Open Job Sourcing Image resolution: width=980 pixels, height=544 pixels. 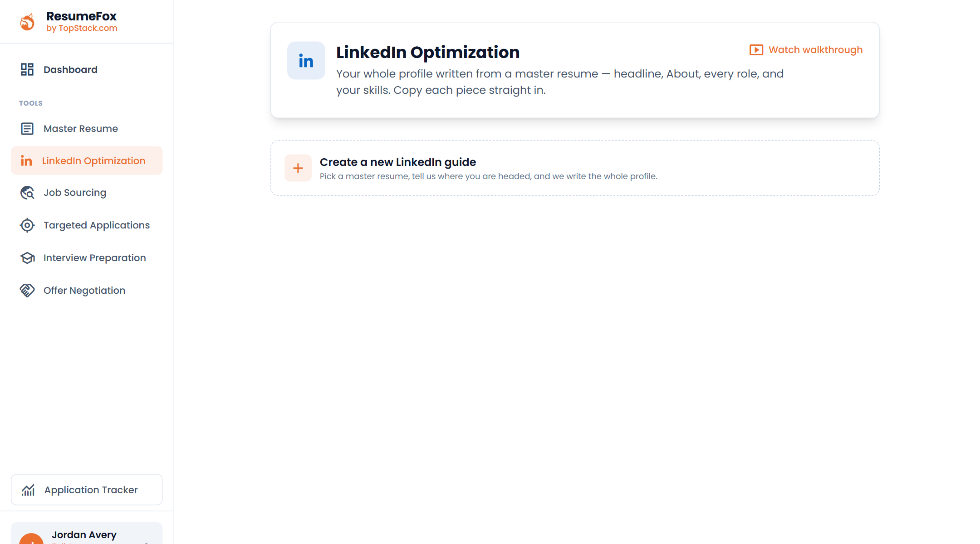(87, 193)
